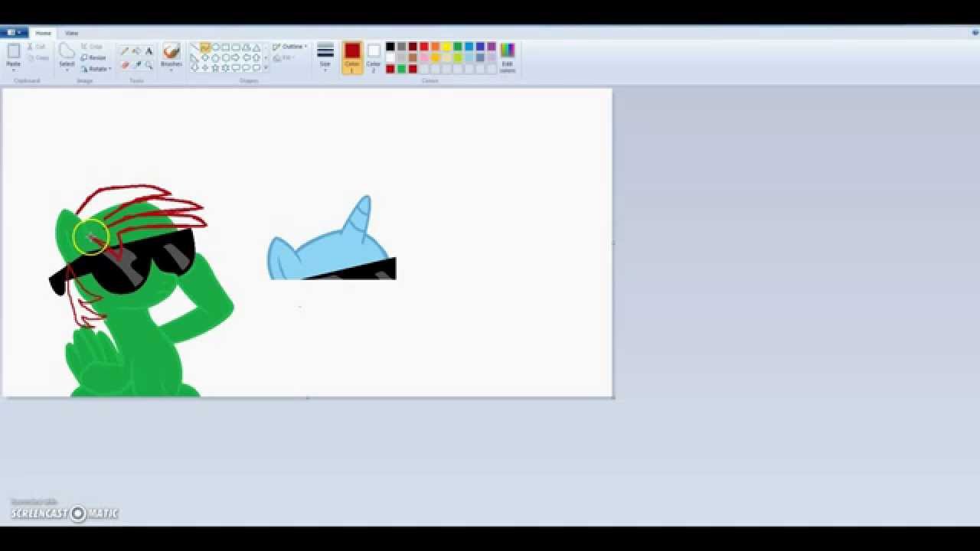Choose the triangle shape in Shapes gallery
This screenshot has width=980, height=551.
coord(256,47)
